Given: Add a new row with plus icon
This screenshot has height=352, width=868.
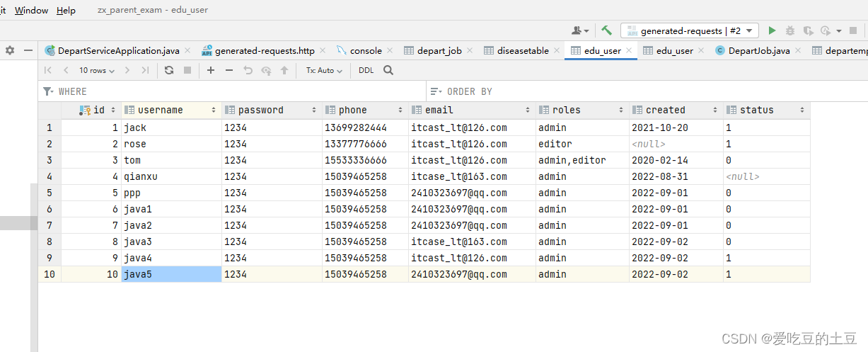Looking at the screenshot, I should point(211,70).
